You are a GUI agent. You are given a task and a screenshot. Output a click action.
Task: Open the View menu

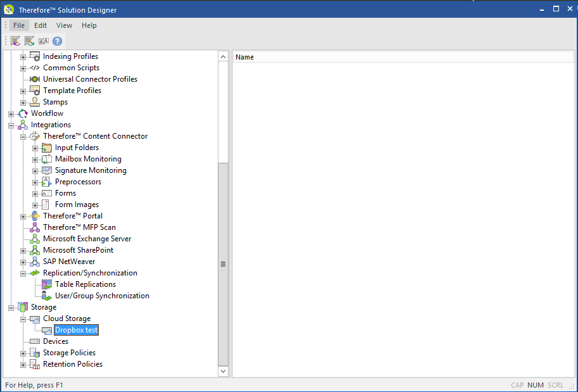pyautogui.click(x=64, y=25)
